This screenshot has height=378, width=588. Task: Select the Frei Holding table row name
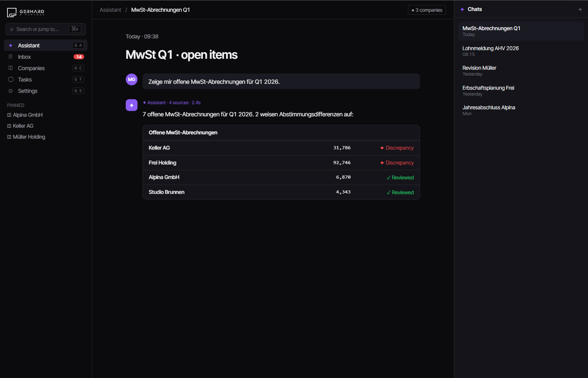pos(163,163)
